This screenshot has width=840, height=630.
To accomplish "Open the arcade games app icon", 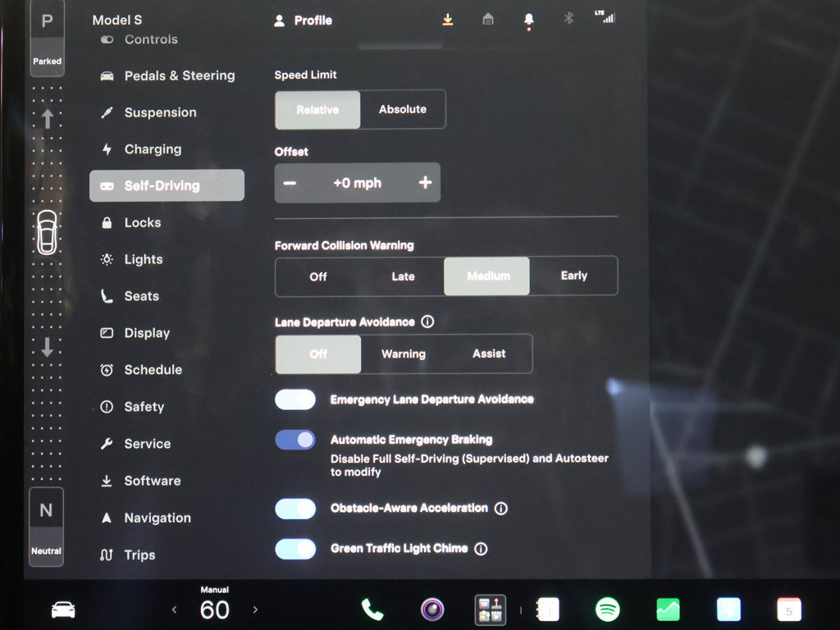I will (x=491, y=609).
